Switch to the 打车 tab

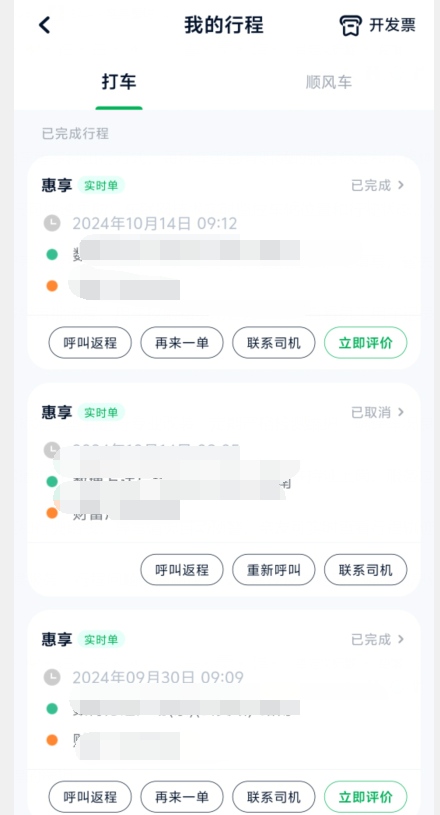coord(119,82)
